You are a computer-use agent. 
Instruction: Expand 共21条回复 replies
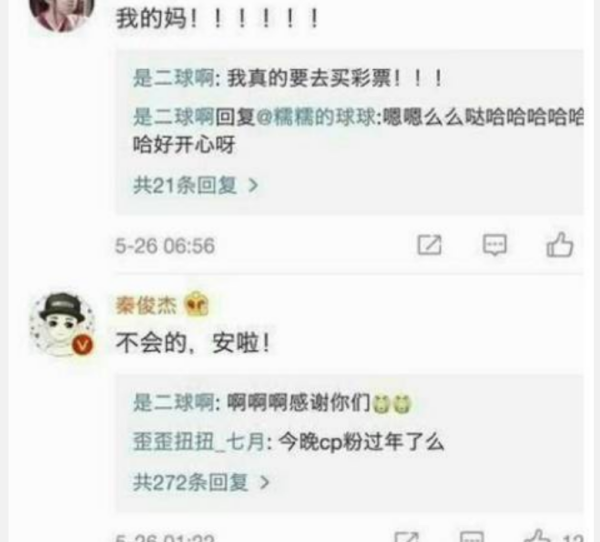tap(196, 186)
